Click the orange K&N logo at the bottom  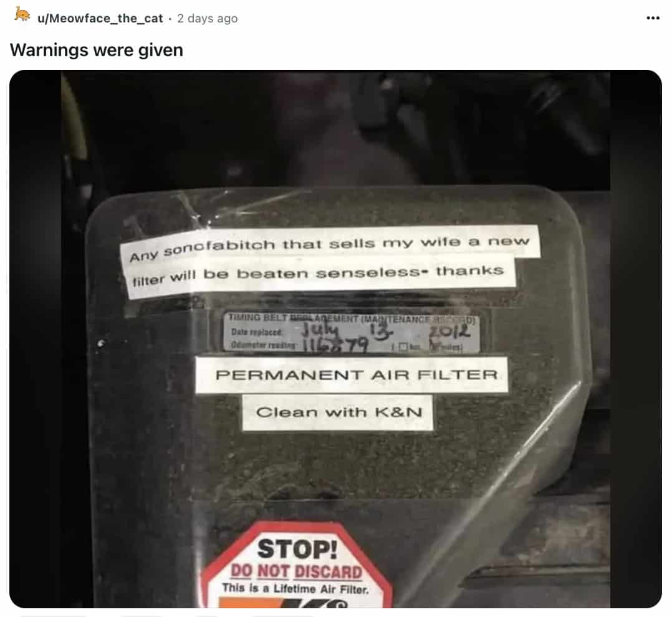click(283, 603)
